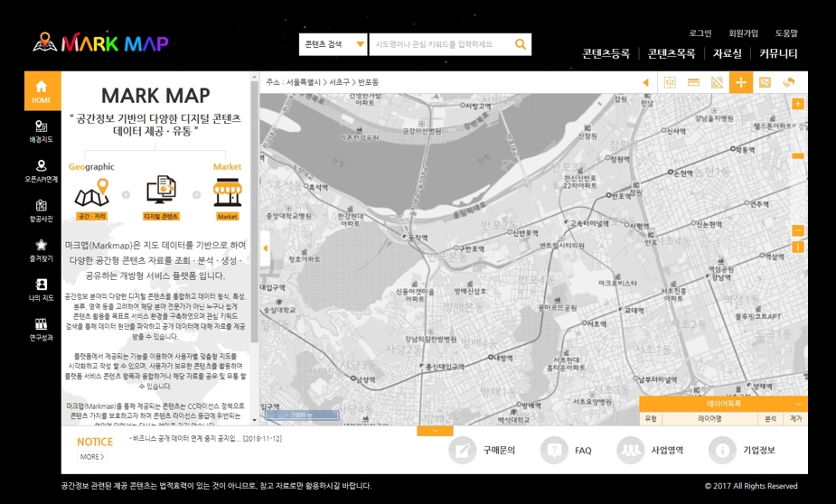This screenshot has width=836, height=504.
Task: Toggle the bottom notice bar chevron
Action: [x=435, y=431]
